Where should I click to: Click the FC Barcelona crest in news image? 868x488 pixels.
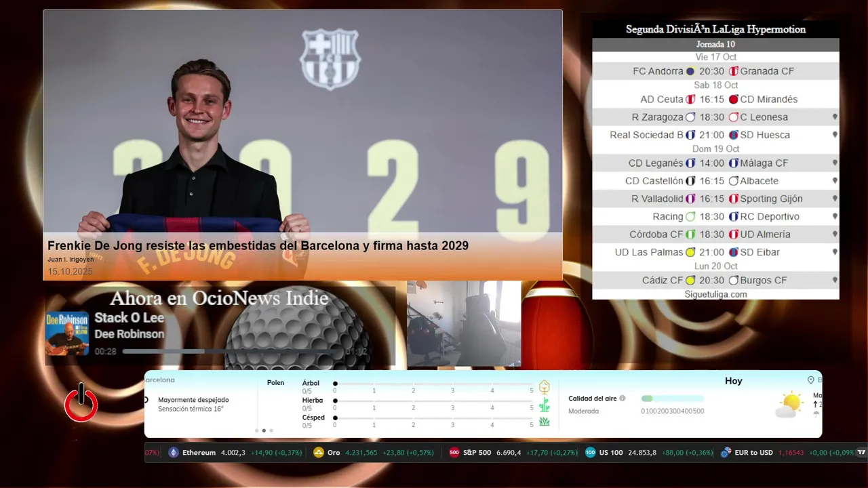pos(331,59)
